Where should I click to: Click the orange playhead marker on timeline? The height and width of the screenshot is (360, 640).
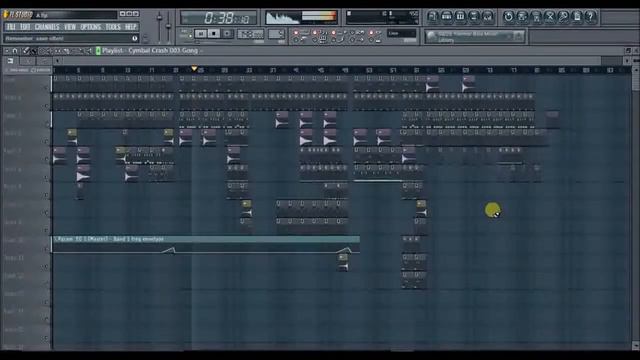[194, 69]
